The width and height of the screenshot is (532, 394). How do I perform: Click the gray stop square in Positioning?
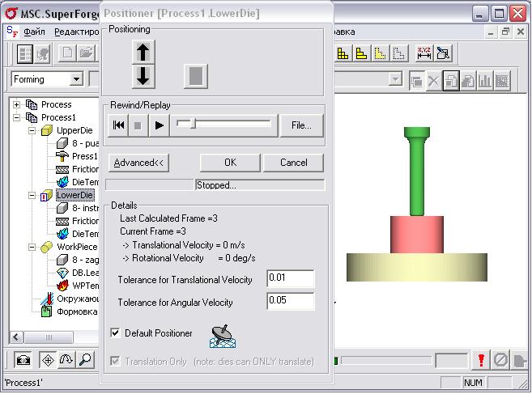click(196, 76)
